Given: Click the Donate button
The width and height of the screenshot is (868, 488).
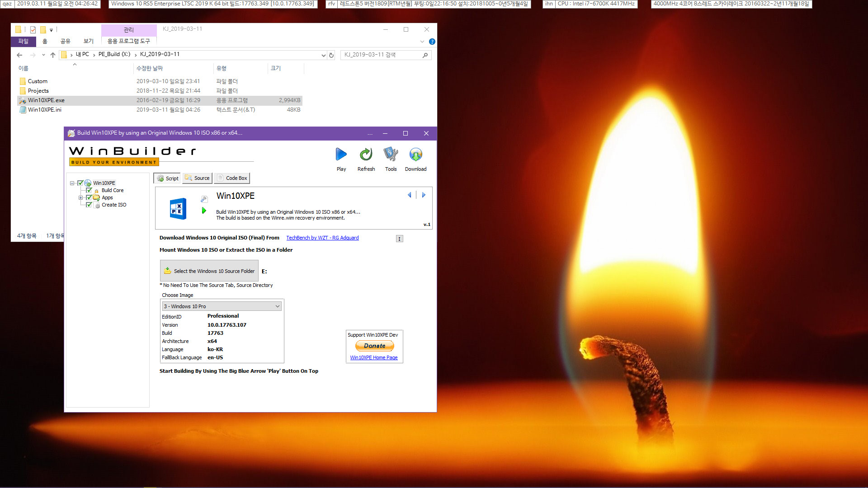Looking at the screenshot, I should (x=374, y=346).
